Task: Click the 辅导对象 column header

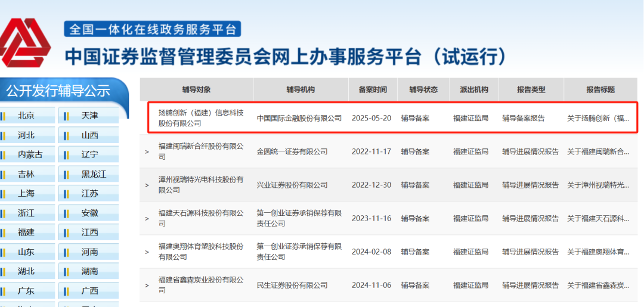Action: [x=196, y=90]
